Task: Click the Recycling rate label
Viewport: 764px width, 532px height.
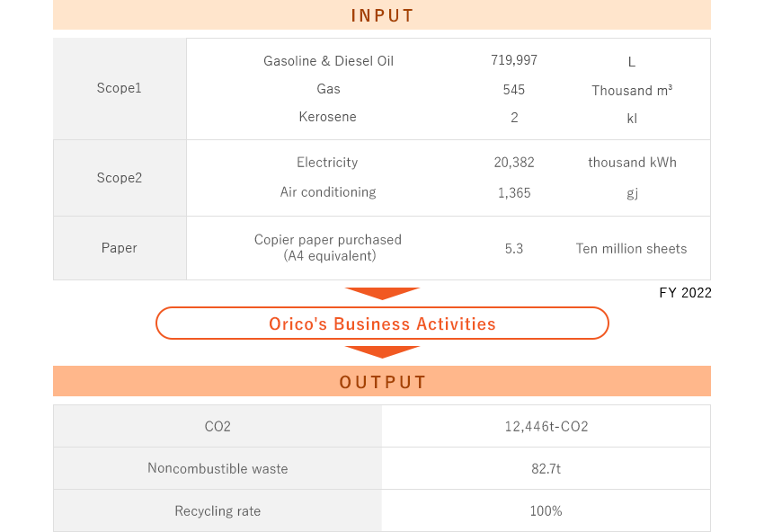Action: [x=218, y=511]
